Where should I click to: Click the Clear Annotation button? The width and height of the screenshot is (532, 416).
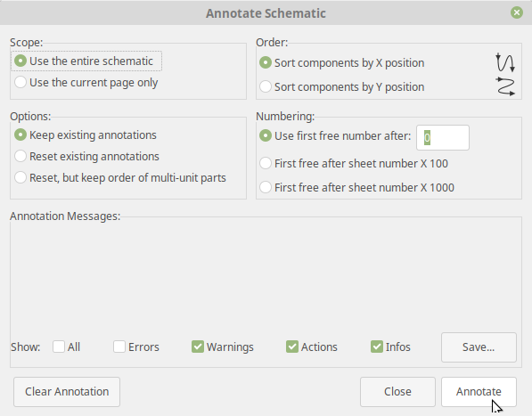pos(67,392)
